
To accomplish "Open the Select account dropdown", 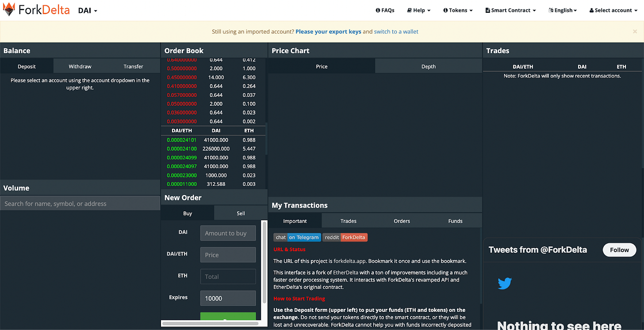I will point(613,10).
